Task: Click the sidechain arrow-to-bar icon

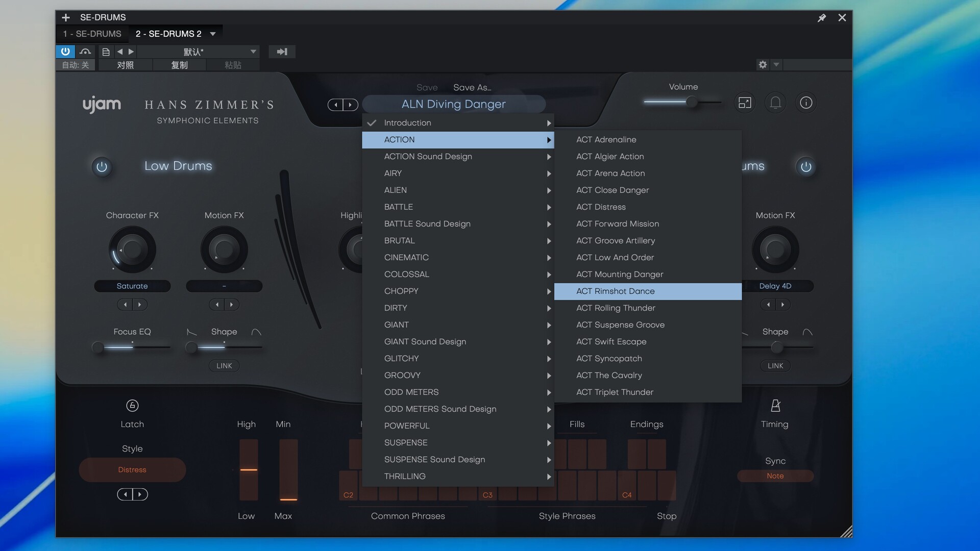Action: coord(282,52)
